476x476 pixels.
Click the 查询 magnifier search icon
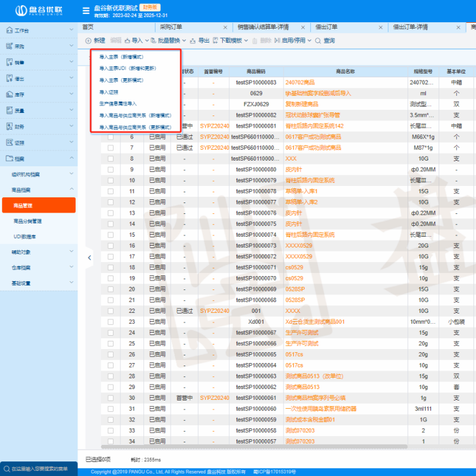[x=318, y=41]
